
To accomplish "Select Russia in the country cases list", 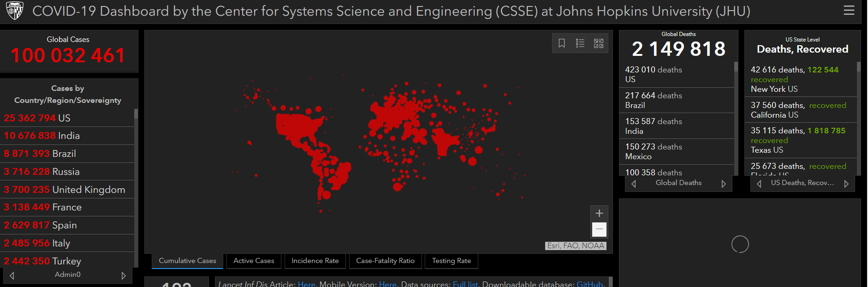I will 67,172.
